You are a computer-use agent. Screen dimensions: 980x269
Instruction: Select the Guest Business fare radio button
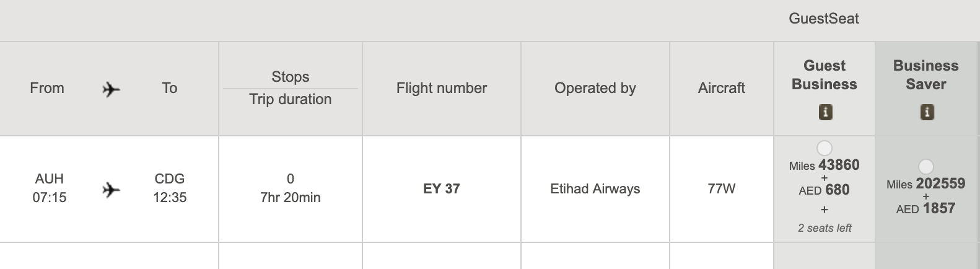[825, 148]
